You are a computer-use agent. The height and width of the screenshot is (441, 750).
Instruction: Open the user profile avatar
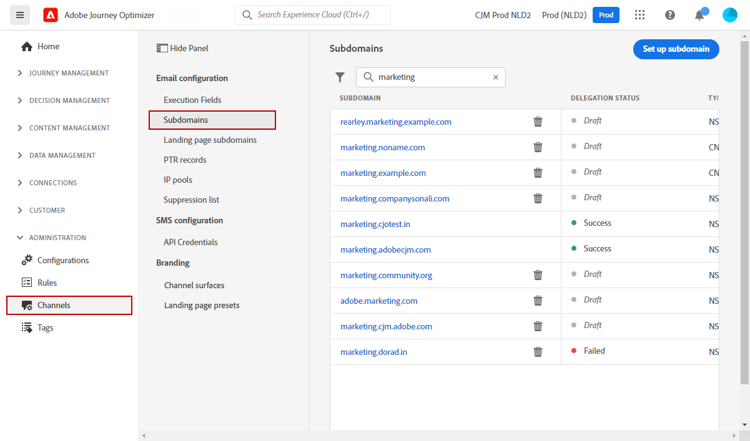(x=730, y=15)
